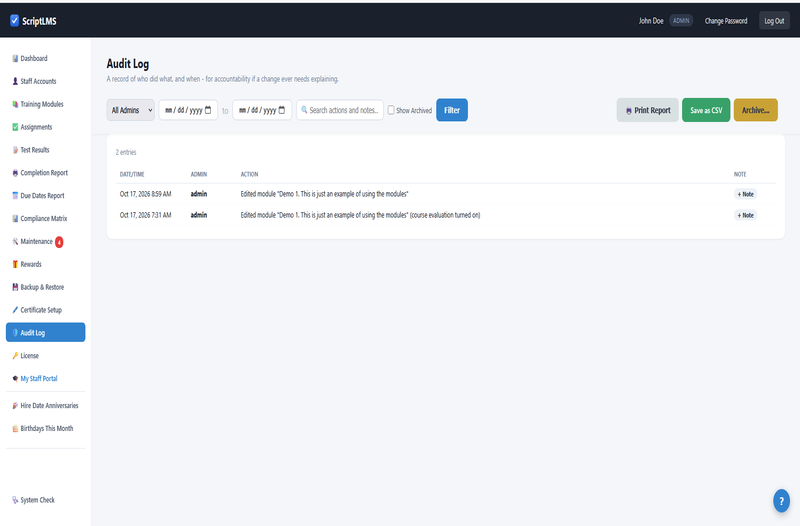Screen dimensions: 800x526
Task: Click the Audit Log shield icon
Action: point(15,333)
